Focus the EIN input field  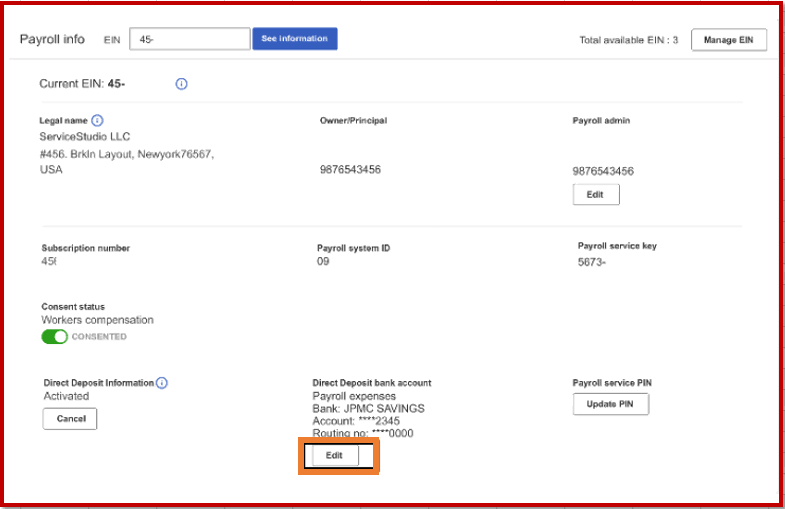190,39
